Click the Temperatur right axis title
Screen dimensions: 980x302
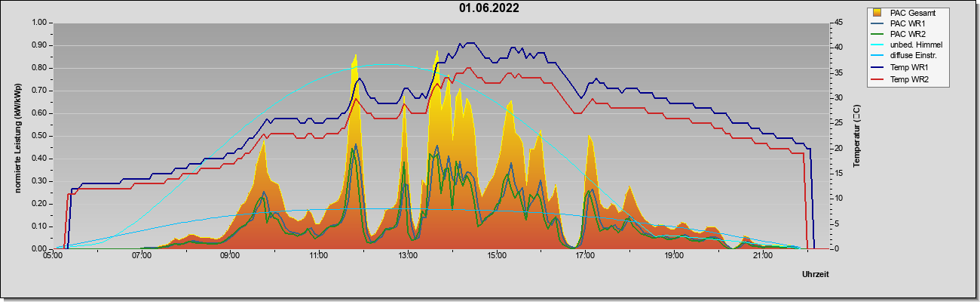click(x=856, y=136)
